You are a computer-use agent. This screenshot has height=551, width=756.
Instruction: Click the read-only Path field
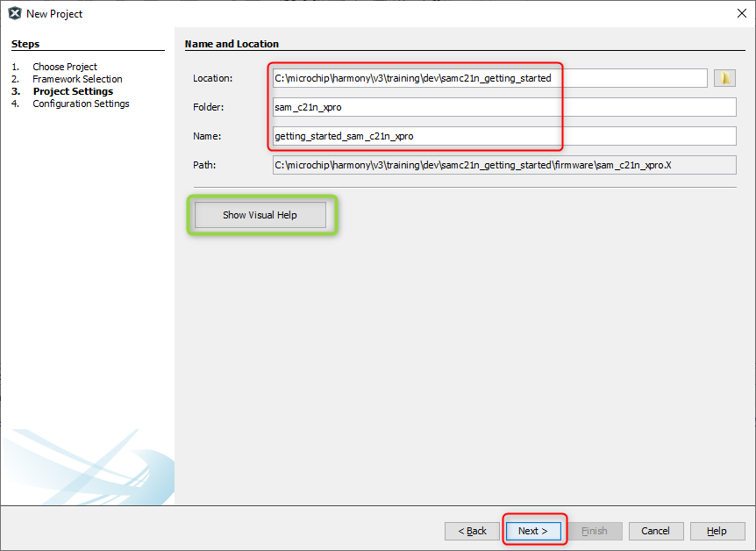pos(503,165)
